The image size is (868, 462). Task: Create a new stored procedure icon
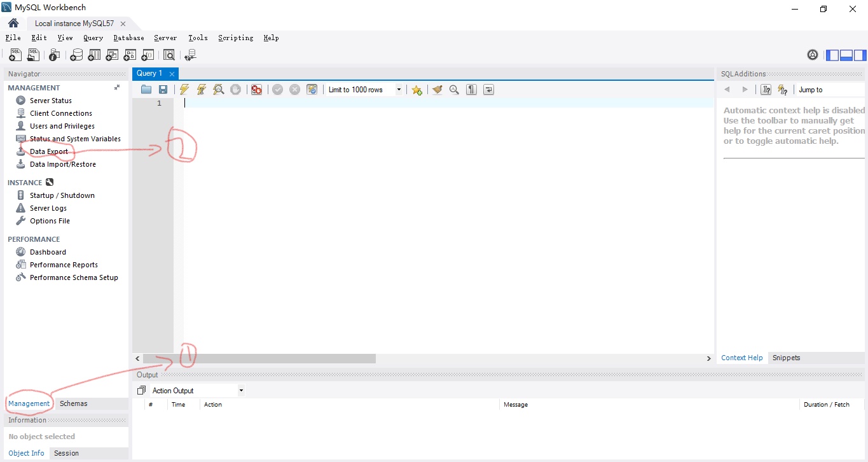pos(130,55)
